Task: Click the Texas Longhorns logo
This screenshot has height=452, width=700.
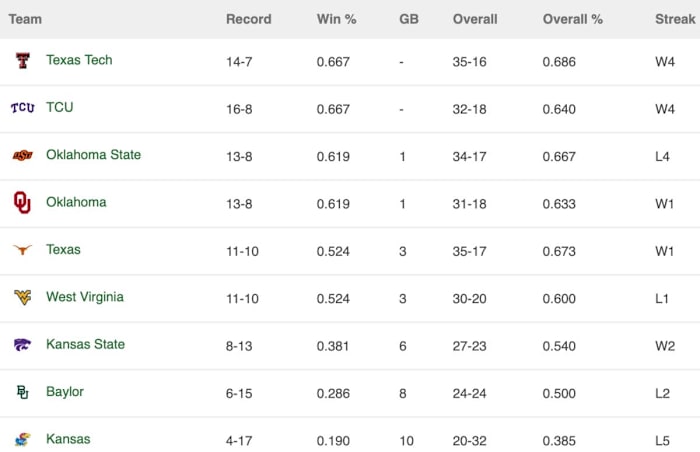Action: (x=22, y=250)
